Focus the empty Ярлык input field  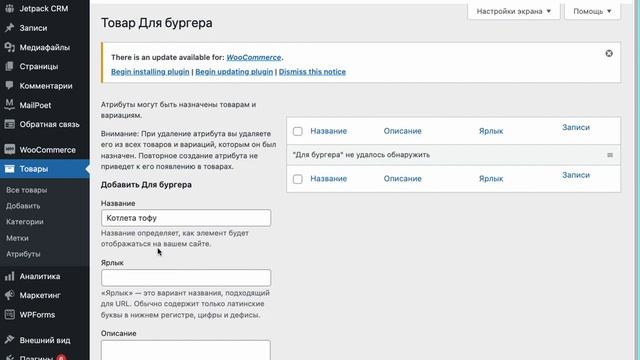(186, 278)
